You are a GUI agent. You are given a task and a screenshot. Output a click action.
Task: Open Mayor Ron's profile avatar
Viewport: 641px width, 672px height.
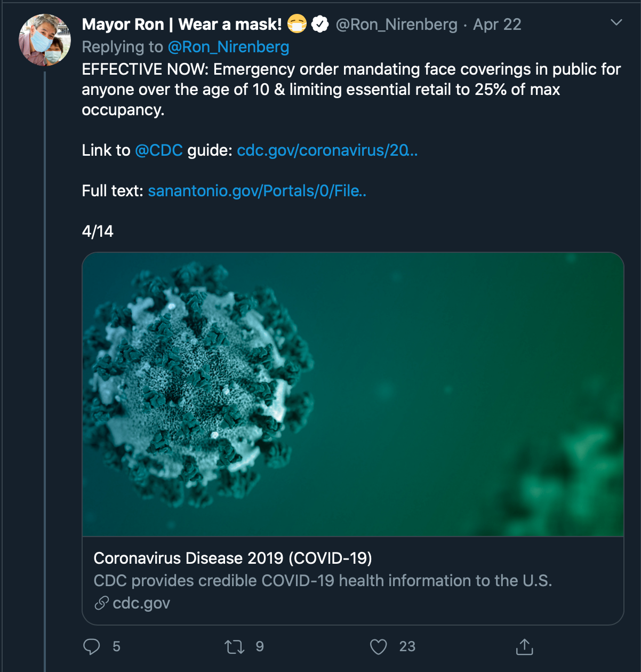(x=45, y=40)
